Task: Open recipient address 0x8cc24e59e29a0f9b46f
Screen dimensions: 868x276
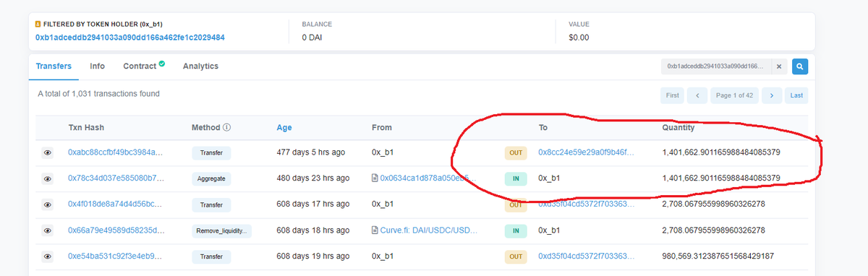Action: 586,153
